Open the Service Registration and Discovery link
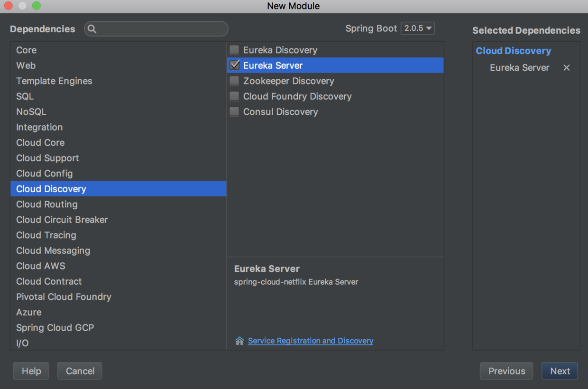 click(x=311, y=341)
